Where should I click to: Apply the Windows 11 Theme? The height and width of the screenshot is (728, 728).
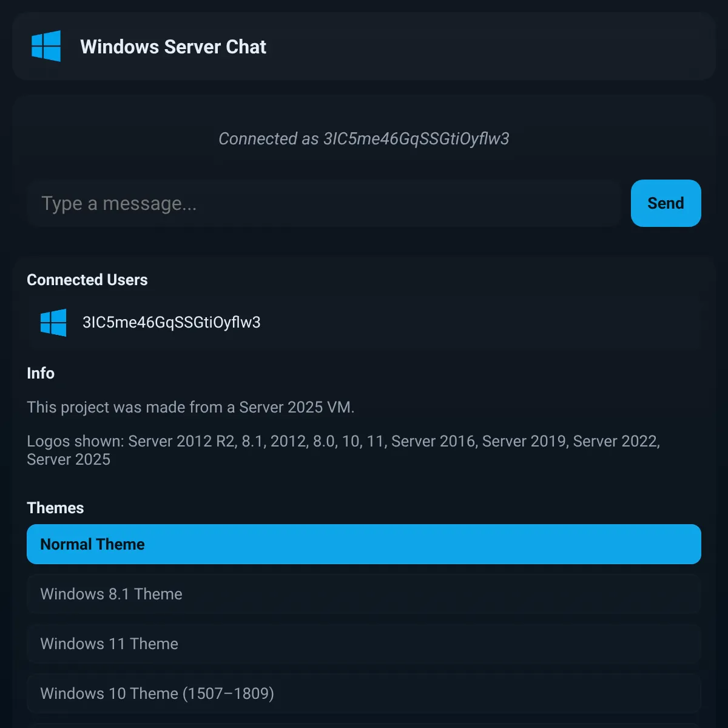364,644
